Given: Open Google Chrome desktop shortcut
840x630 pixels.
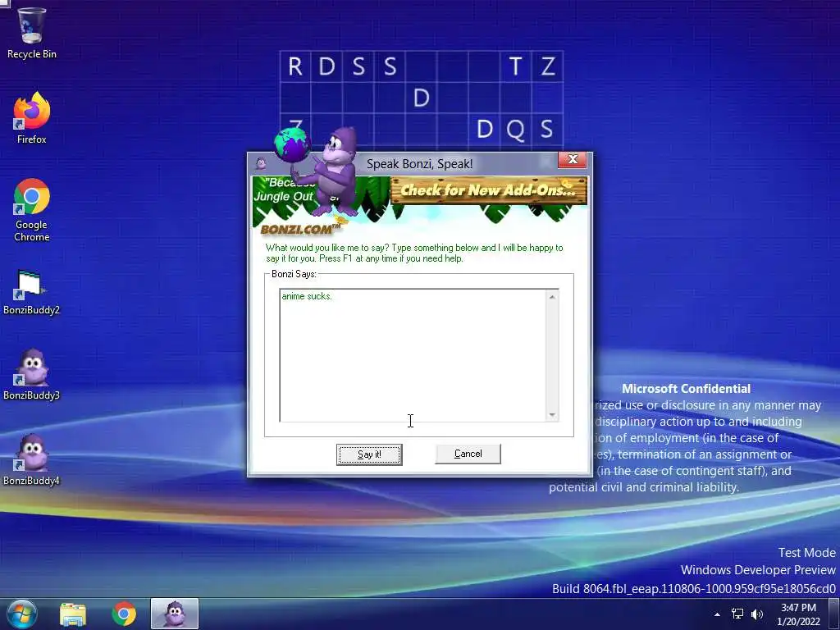Looking at the screenshot, I should (31, 210).
